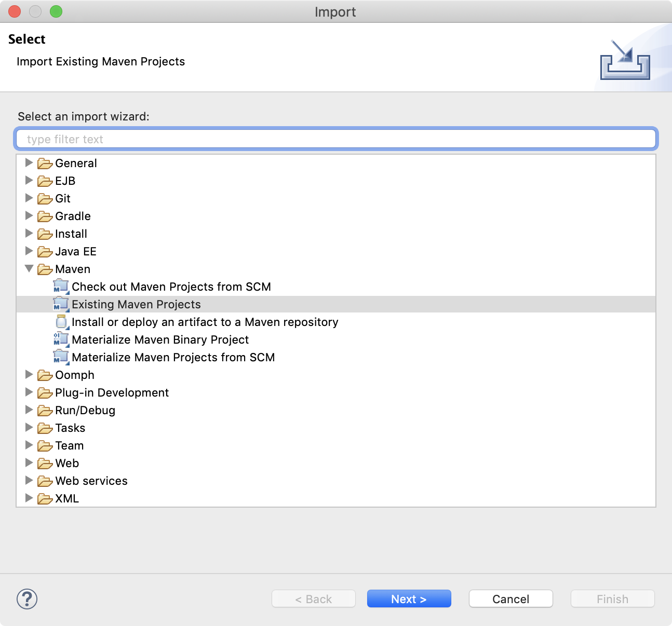Click the Finish button
672x626 pixels.
[612, 599]
